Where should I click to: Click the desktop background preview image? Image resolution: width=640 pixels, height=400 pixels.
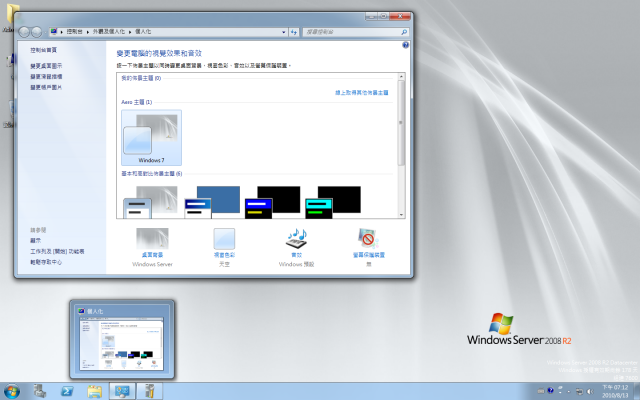point(152,239)
